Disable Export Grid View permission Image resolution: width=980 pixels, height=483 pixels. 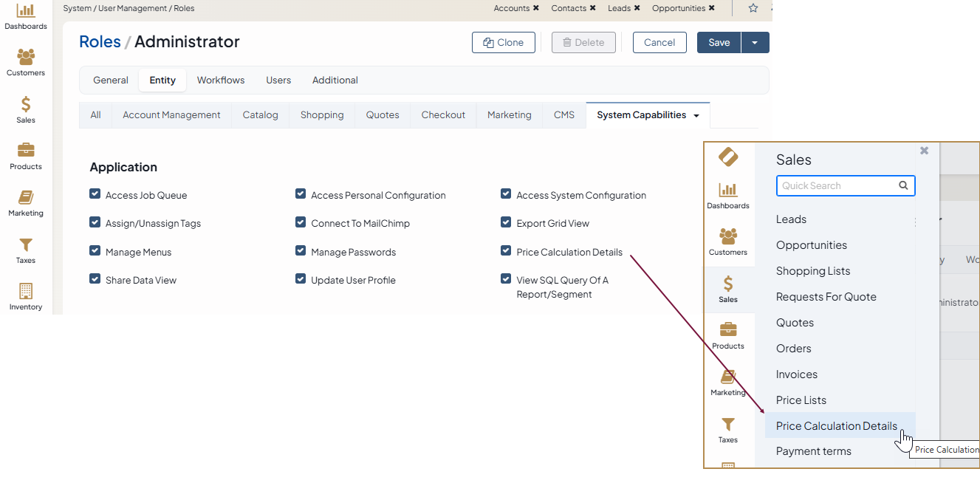pos(506,222)
